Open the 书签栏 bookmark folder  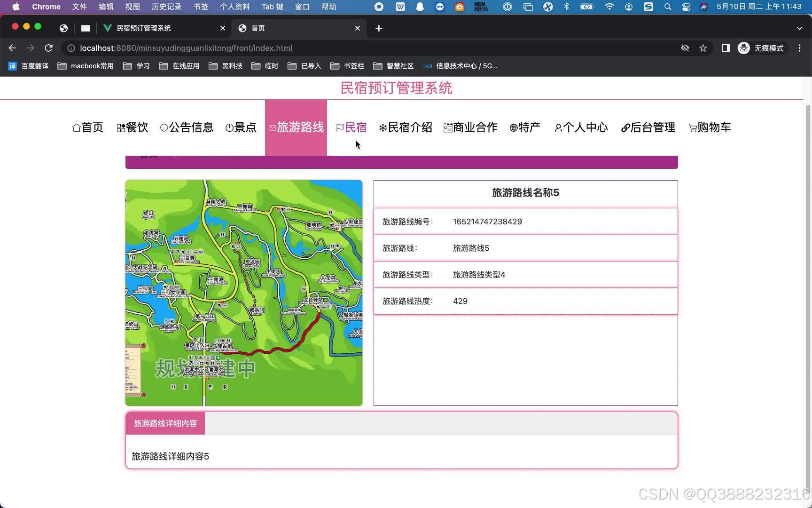pyautogui.click(x=347, y=66)
